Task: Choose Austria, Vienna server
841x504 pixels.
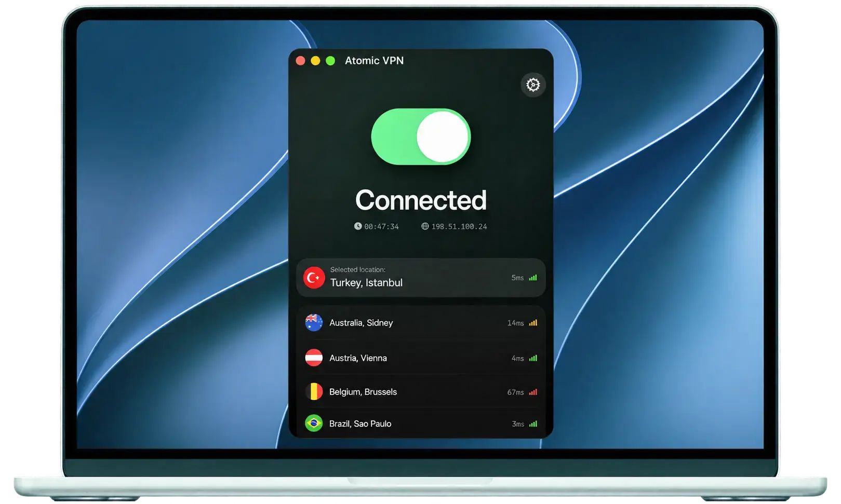Action: point(421,358)
